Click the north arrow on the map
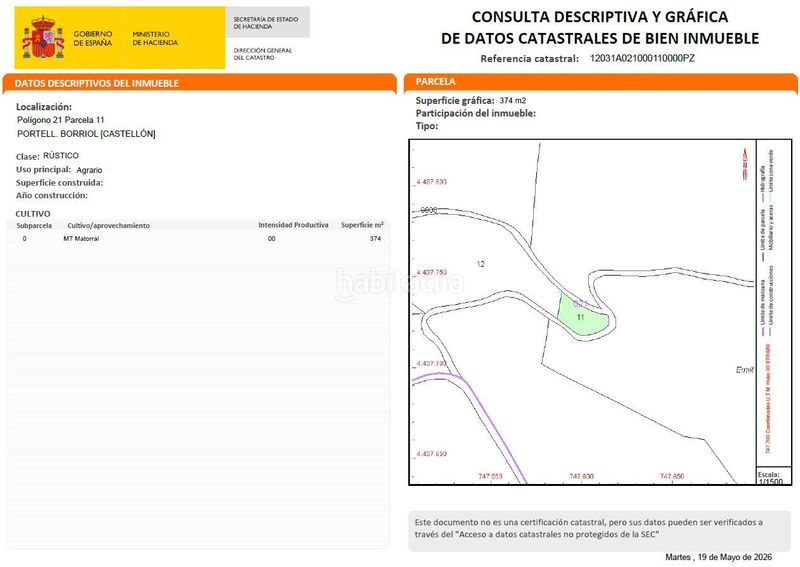 coord(745,163)
